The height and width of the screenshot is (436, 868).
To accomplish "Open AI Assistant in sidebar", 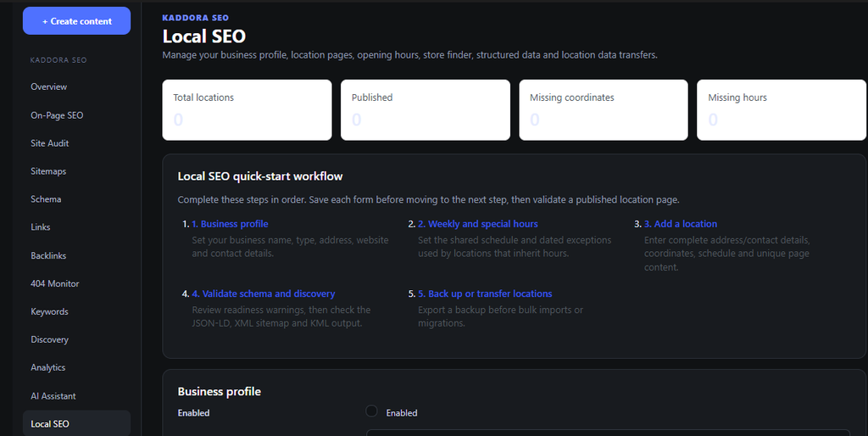I will point(53,396).
